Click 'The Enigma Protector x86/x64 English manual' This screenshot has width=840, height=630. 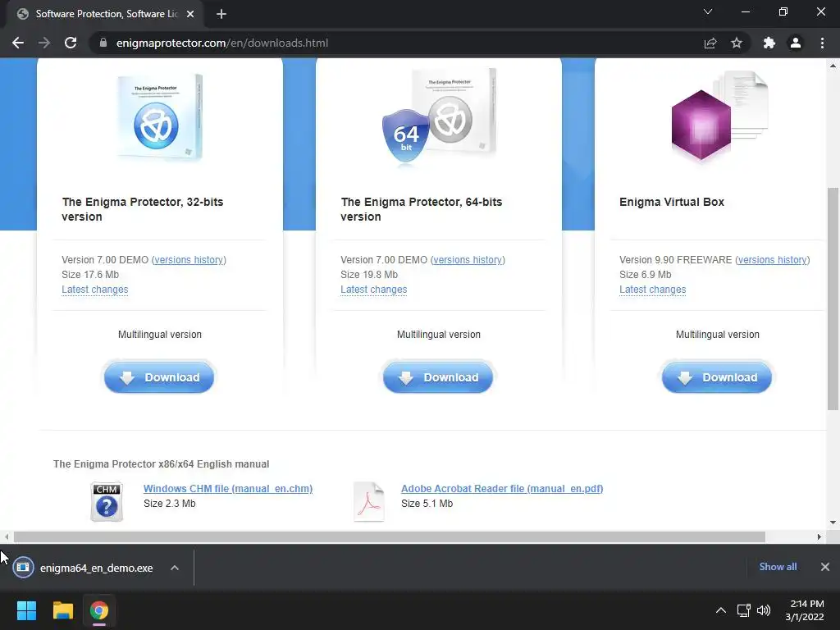(x=162, y=464)
